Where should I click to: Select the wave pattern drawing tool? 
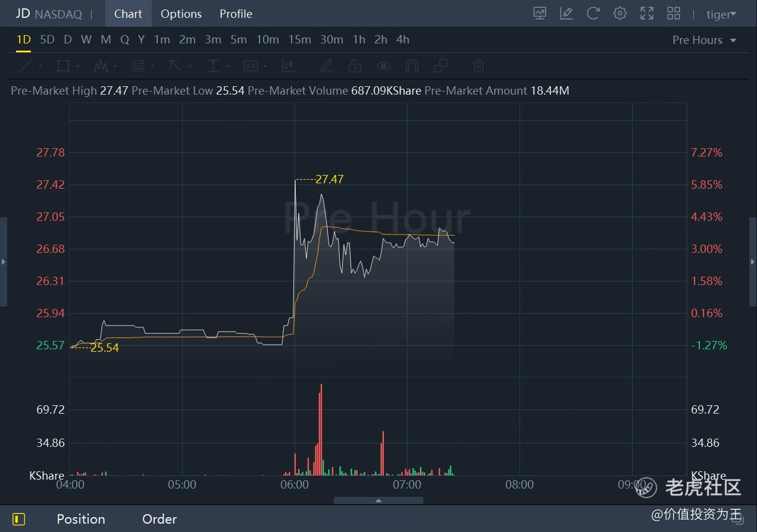[101, 65]
